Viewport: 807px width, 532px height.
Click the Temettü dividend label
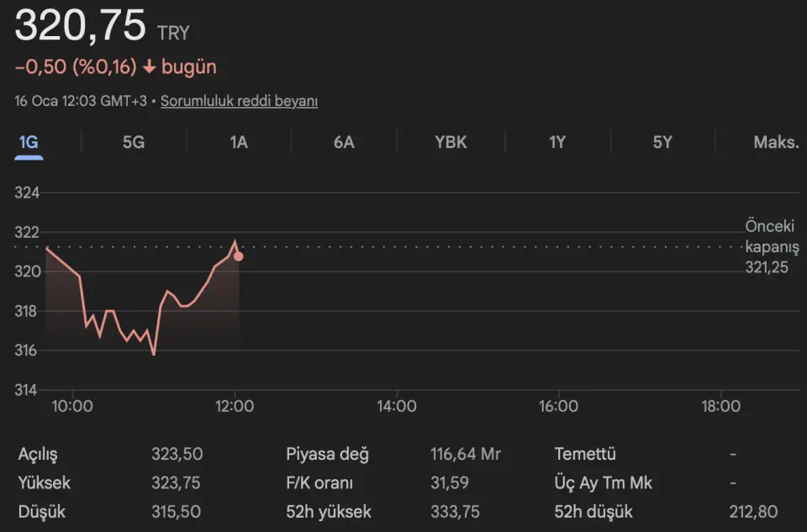tap(585, 454)
